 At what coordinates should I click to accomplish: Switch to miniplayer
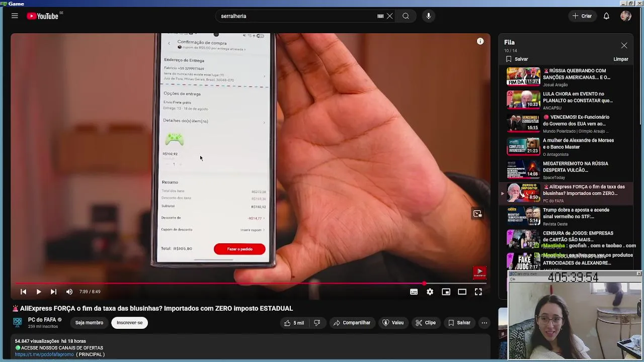coord(446,292)
